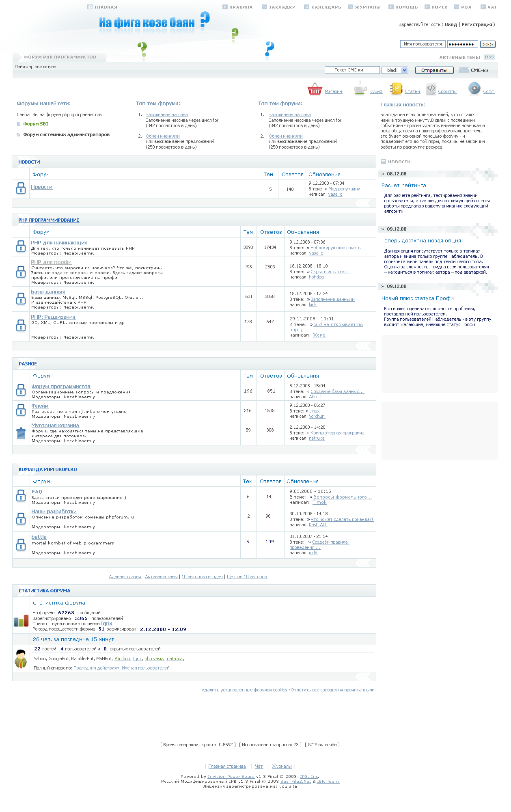Click the PHP: Расширения forum icon
Viewport: 511px width, 812px height.
click(x=21, y=326)
